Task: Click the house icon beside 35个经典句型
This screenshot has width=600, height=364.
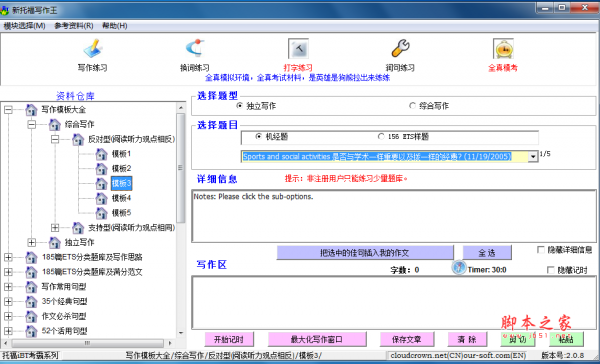Action: [x=31, y=302]
